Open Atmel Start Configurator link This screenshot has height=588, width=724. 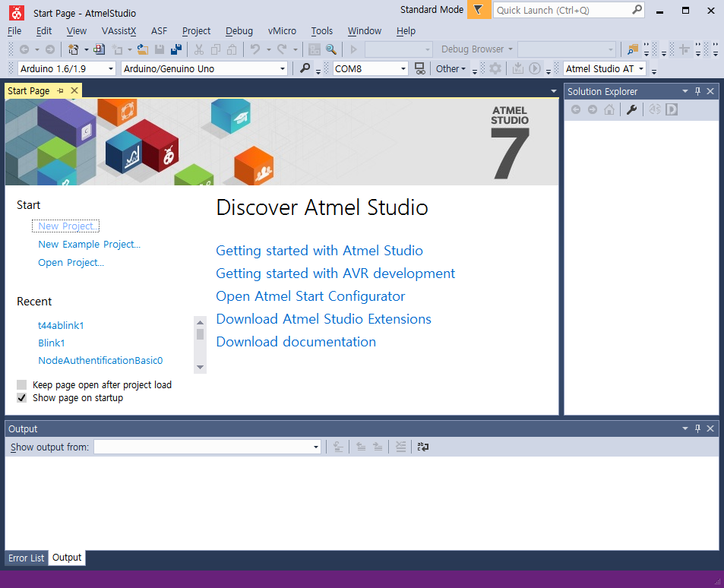[310, 296]
